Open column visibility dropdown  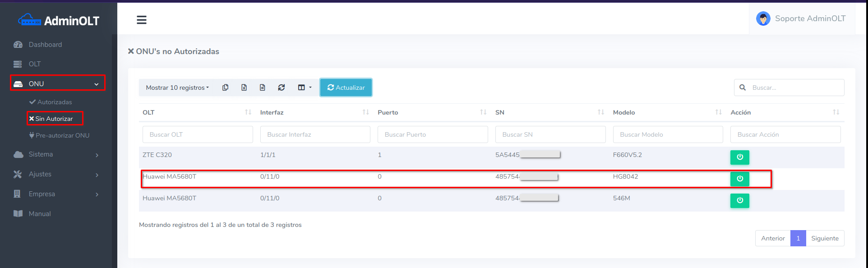[305, 88]
